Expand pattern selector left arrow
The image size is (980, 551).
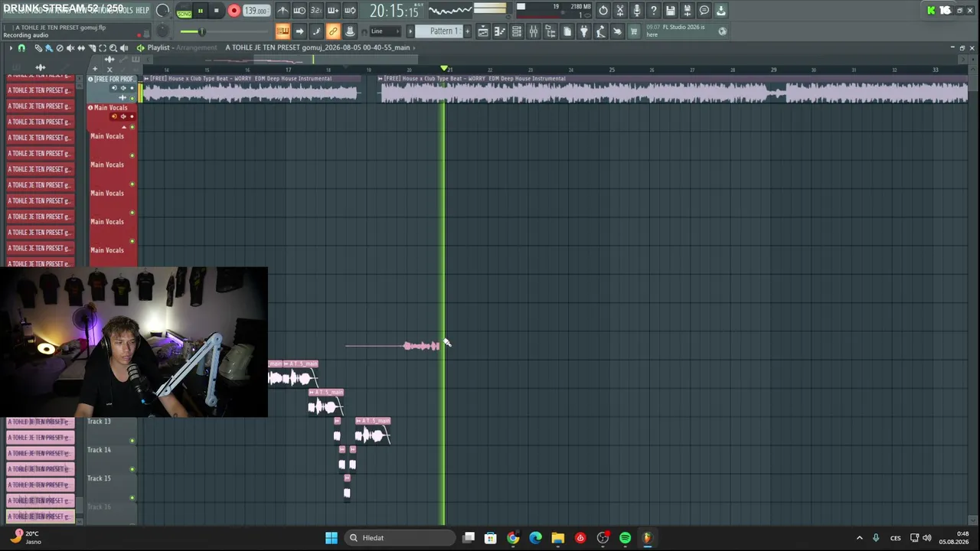tap(410, 31)
